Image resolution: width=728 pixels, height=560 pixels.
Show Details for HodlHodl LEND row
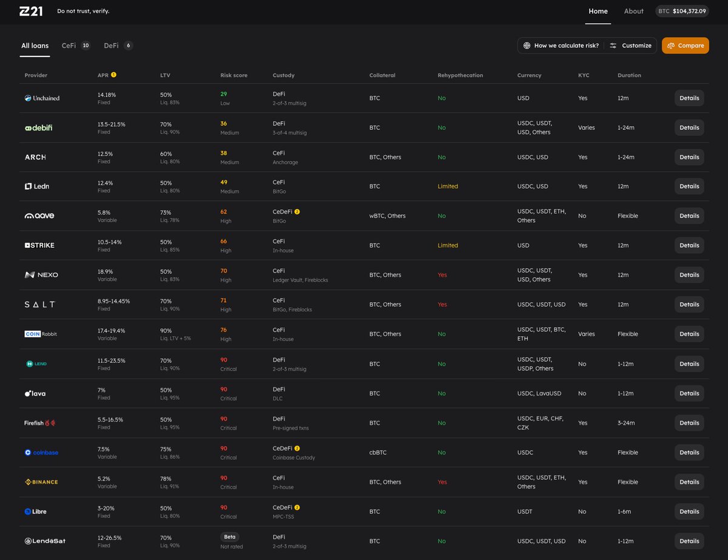click(689, 364)
